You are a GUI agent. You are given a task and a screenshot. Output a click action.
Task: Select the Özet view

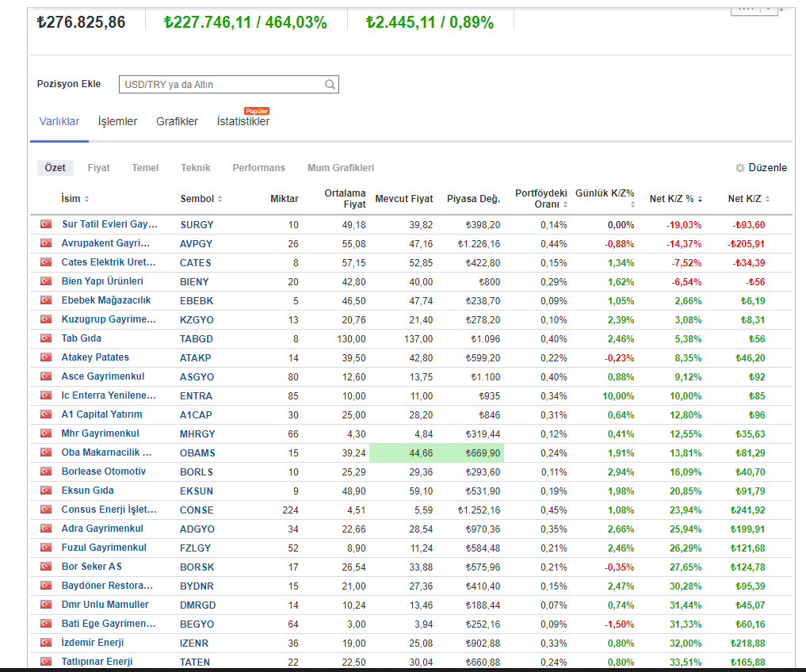(x=55, y=168)
